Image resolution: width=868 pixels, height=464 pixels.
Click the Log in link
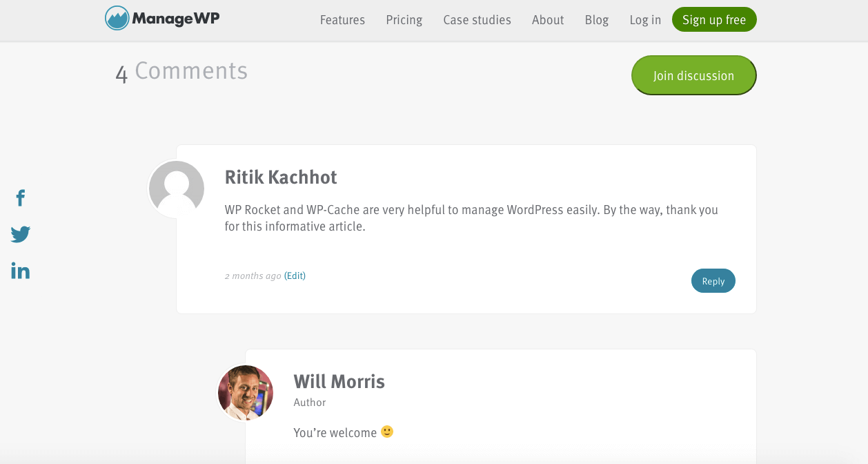tap(645, 20)
